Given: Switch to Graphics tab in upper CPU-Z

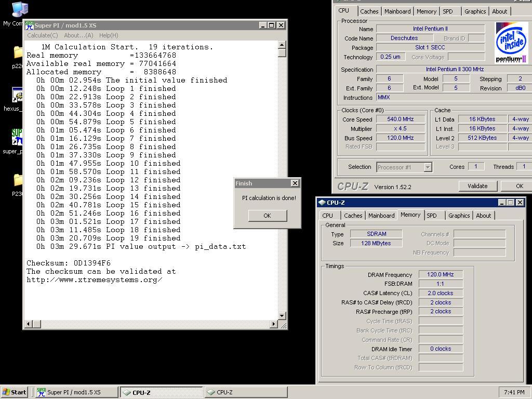Looking at the screenshot, I should [x=475, y=11].
